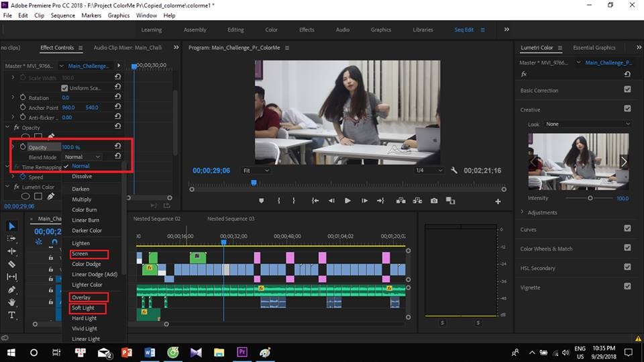Viewport: 644px width, 362px height.
Task: Open Premiere Pro in Windows taskbar
Action: coord(242,352)
